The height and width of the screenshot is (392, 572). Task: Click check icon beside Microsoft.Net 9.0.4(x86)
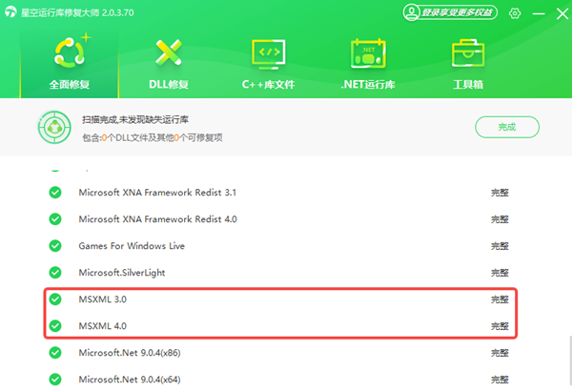tap(55, 353)
